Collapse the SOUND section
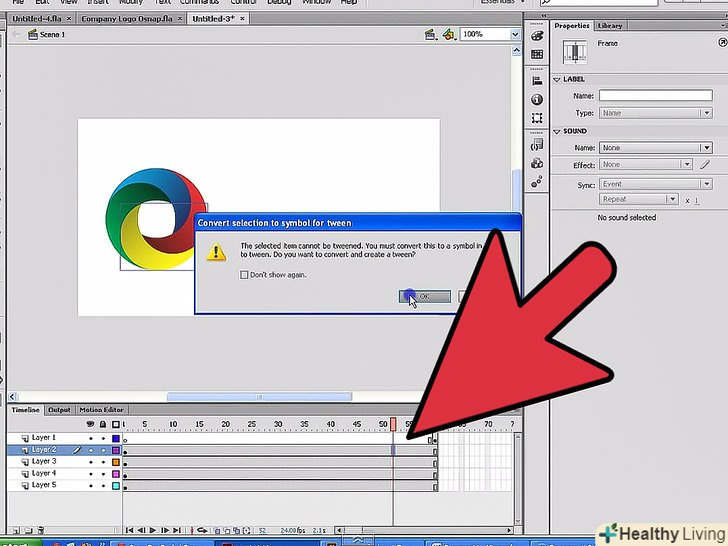Screen dimensions: 728x546 [x=557, y=131]
